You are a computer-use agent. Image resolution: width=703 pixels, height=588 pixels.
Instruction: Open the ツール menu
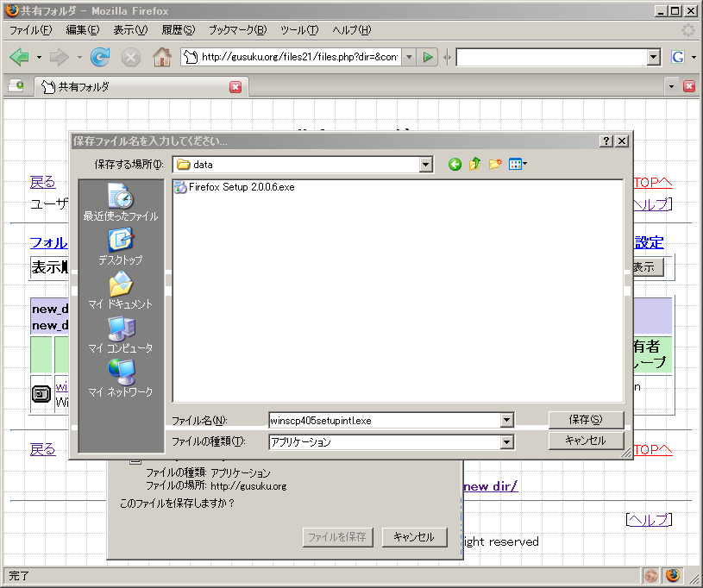[299, 29]
